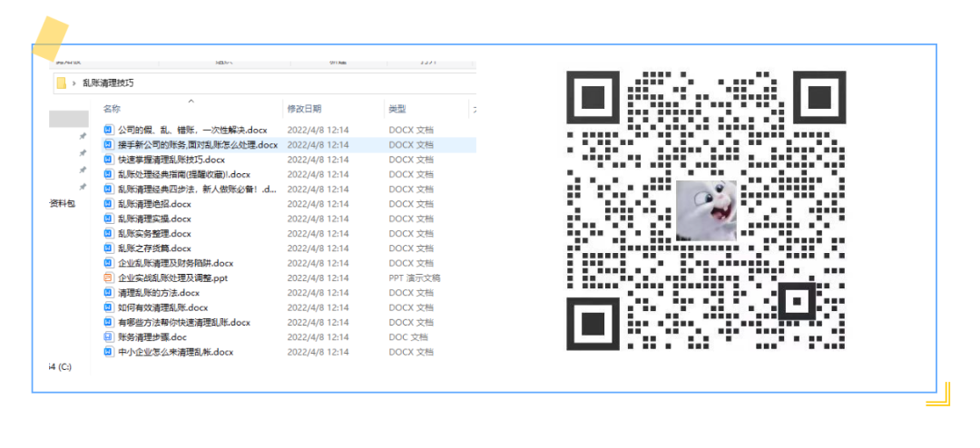
Task: Sort files by the 修改日期 column header
Action: [304, 109]
